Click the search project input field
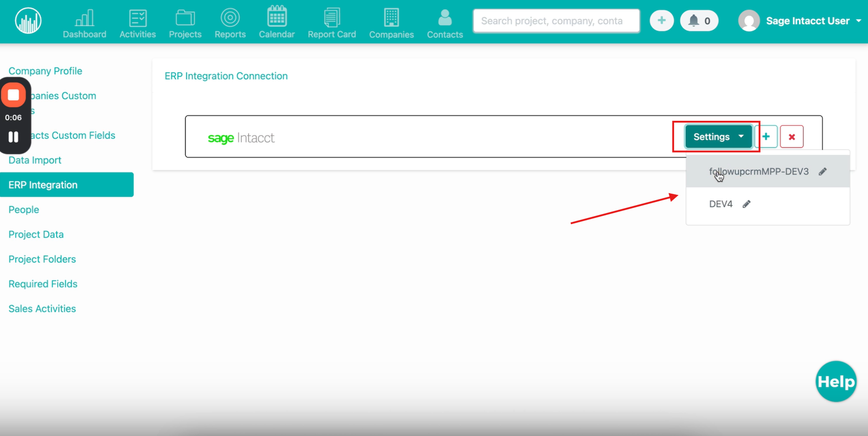Viewport: 868px width, 436px height. (556, 21)
